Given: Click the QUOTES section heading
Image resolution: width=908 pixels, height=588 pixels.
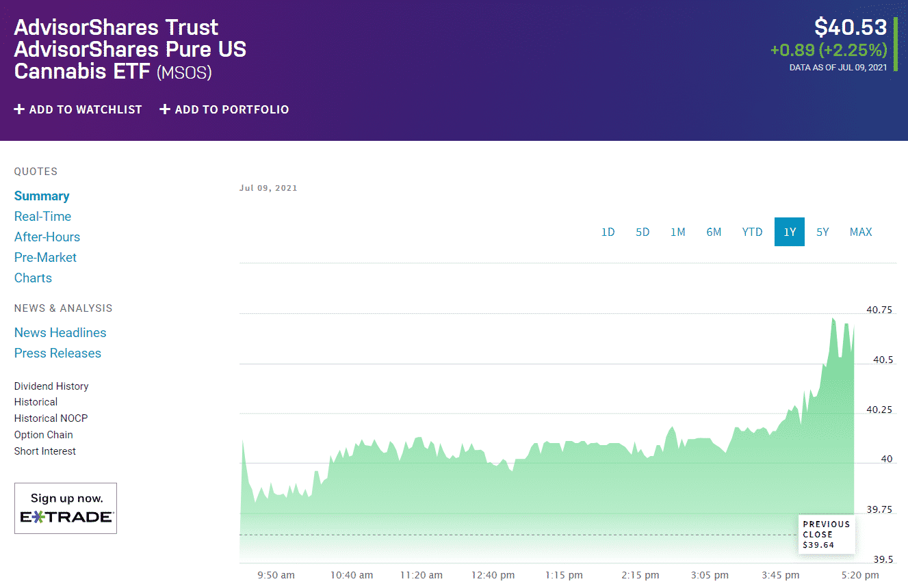Looking at the screenshot, I should (36, 172).
